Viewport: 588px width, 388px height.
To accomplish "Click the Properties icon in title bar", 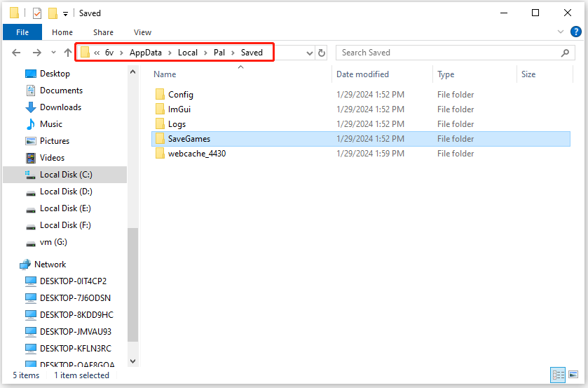I will point(36,13).
